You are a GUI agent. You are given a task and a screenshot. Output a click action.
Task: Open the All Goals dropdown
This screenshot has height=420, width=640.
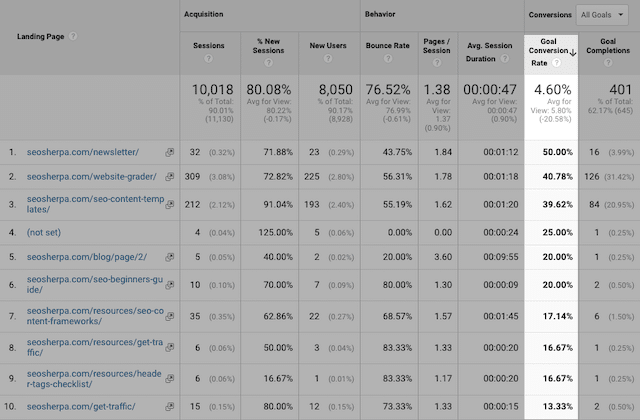pos(602,15)
